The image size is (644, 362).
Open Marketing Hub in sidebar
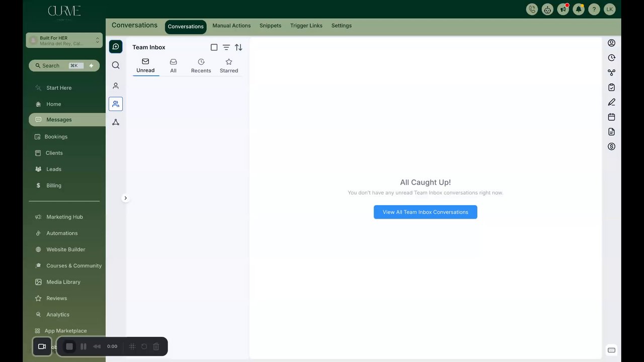click(x=65, y=217)
